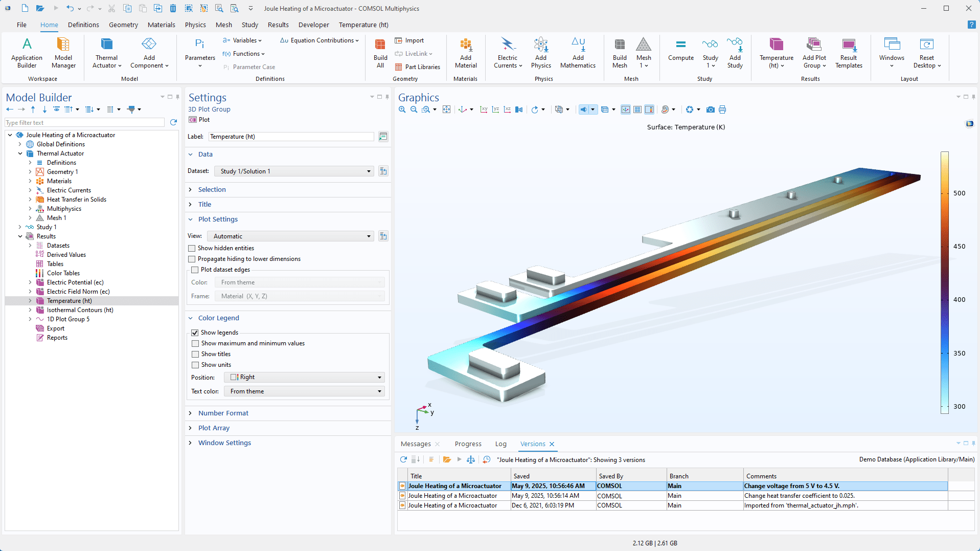Screen dimensions: 980x551
Task: Switch to the Mesh ribbon tab
Action: [223, 25]
